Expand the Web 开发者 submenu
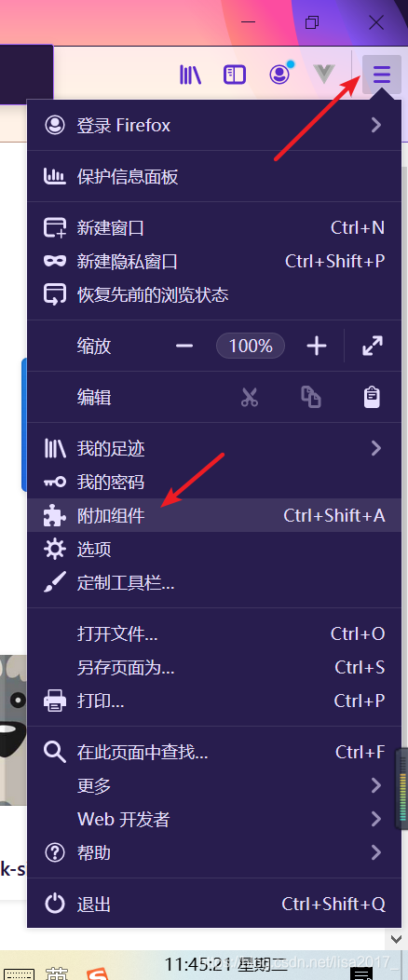 click(214, 819)
